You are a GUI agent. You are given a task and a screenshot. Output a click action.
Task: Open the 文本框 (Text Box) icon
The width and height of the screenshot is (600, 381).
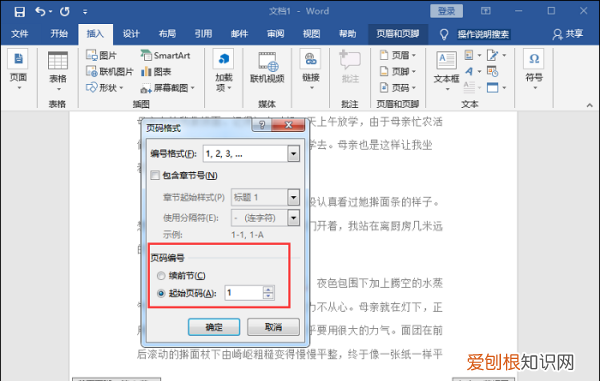click(x=446, y=61)
